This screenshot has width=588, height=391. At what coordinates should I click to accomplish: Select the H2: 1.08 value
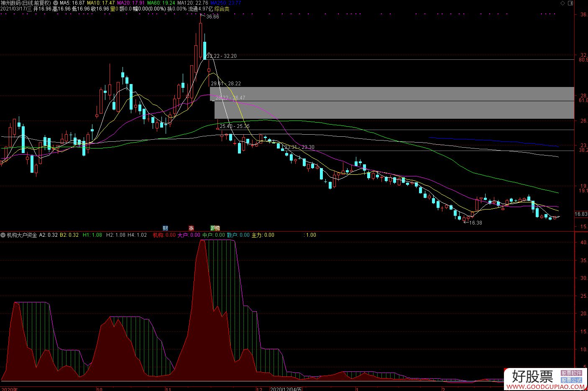click(116, 235)
